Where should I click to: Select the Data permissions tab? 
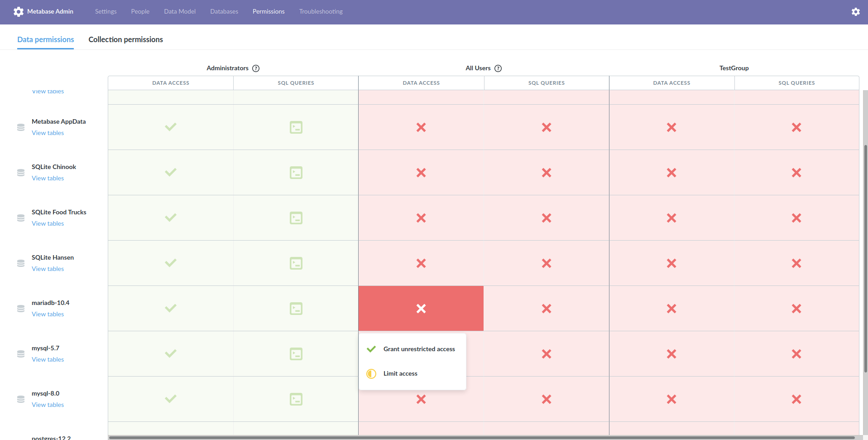(x=46, y=39)
